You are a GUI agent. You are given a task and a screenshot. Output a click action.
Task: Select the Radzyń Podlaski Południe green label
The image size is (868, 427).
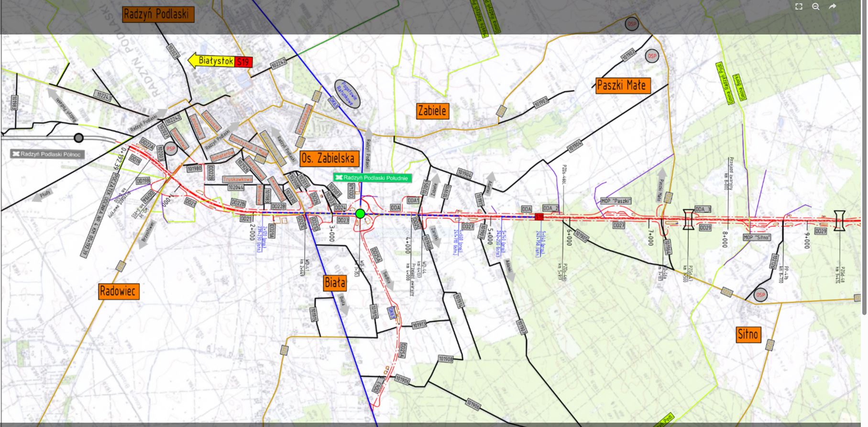click(x=372, y=178)
